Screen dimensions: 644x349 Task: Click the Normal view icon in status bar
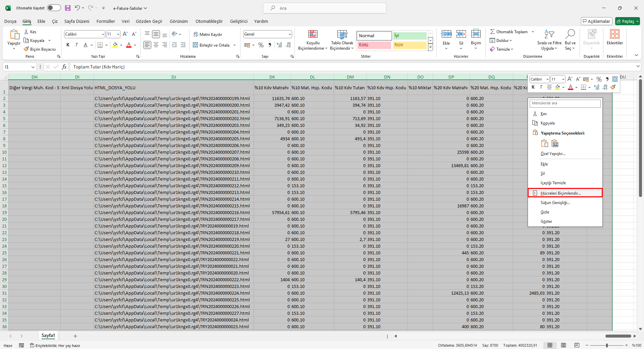[x=550, y=345]
